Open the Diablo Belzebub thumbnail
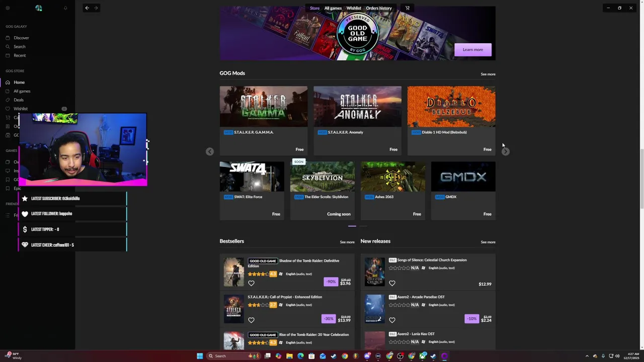 (451, 106)
